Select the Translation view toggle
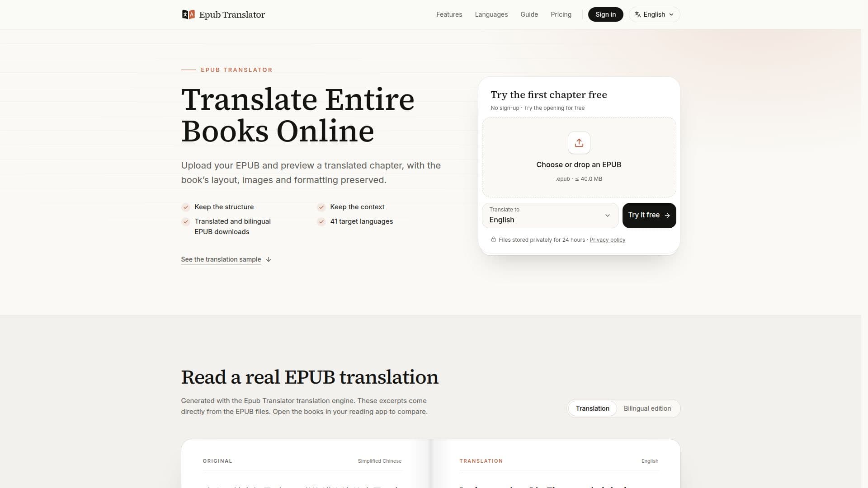Screen dimensions: 868x488 (x=592, y=408)
